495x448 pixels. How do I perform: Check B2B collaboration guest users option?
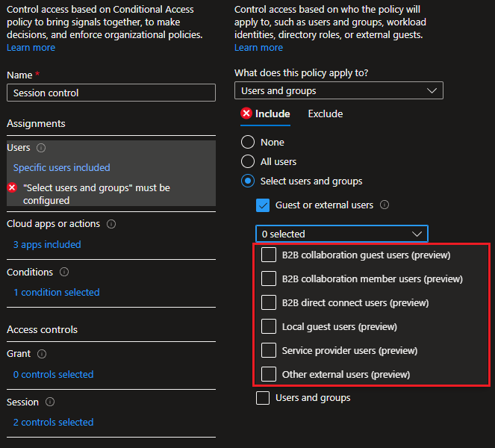click(269, 255)
